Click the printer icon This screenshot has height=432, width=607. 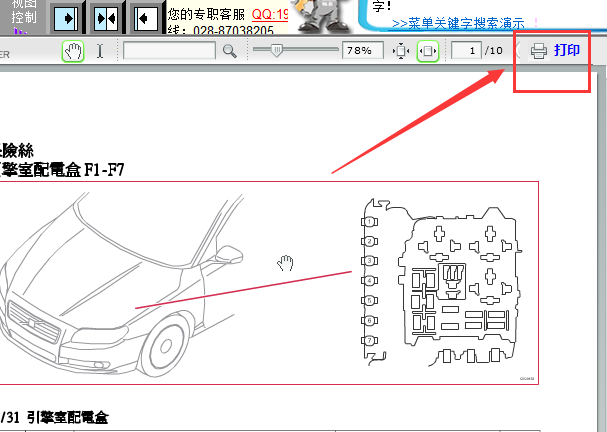pyautogui.click(x=538, y=51)
